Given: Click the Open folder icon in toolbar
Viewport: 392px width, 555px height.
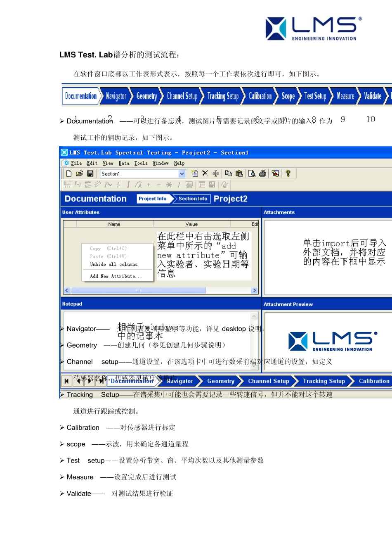Looking at the screenshot, I should [x=79, y=174].
